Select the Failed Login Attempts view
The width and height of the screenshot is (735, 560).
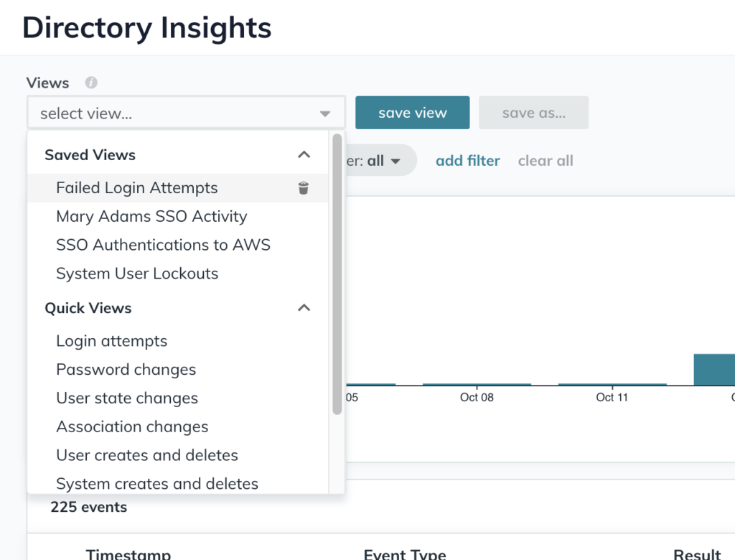coord(136,188)
